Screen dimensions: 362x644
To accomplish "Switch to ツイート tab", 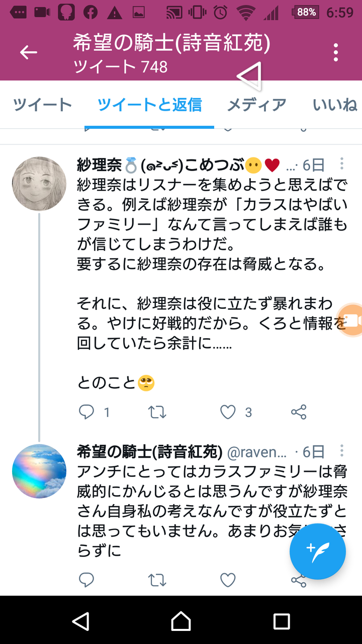I will tap(42, 105).
